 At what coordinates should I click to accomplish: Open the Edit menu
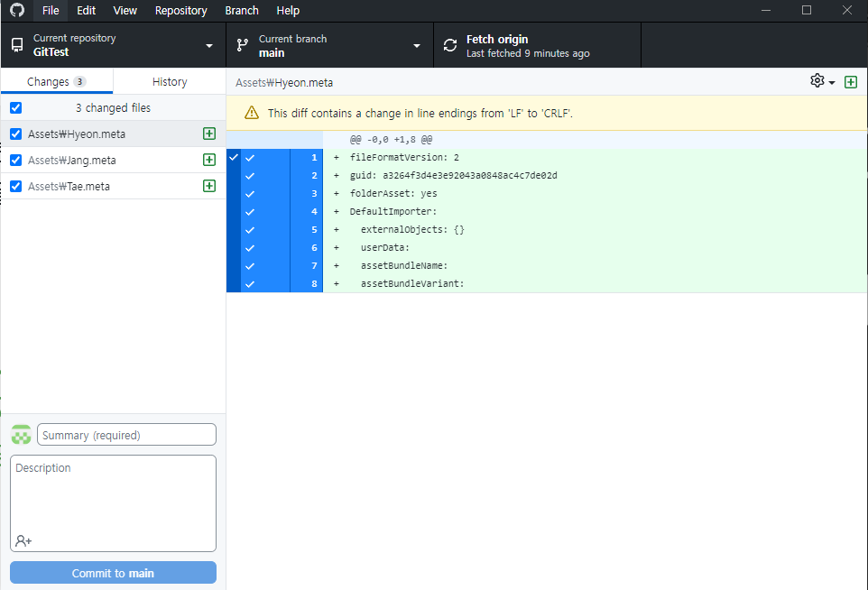[x=86, y=11]
